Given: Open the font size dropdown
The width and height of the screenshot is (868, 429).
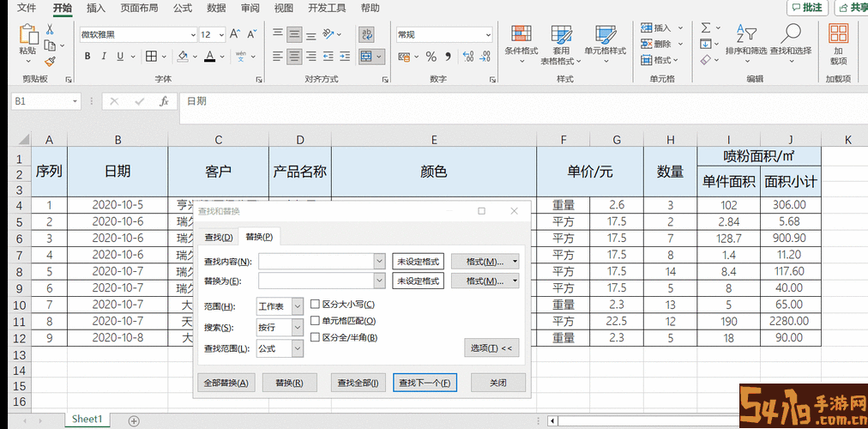Looking at the screenshot, I should coord(221,34).
